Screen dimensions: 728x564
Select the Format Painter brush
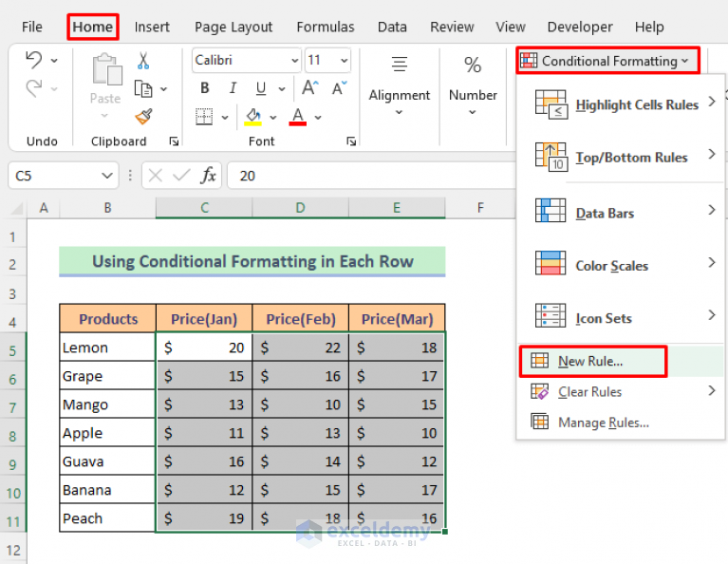(x=143, y=117)
